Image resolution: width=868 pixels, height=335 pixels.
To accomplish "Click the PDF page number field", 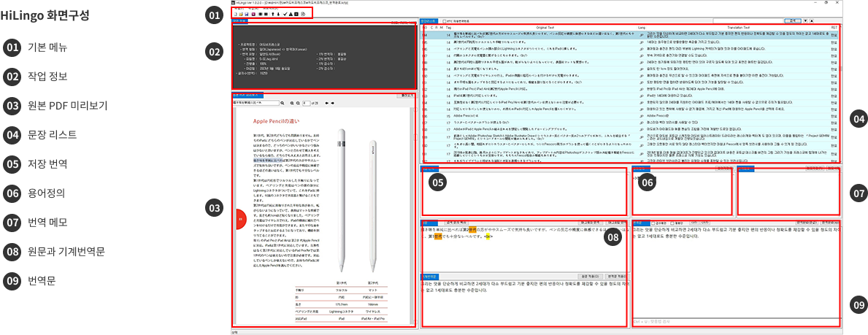I will coord(307,103).
